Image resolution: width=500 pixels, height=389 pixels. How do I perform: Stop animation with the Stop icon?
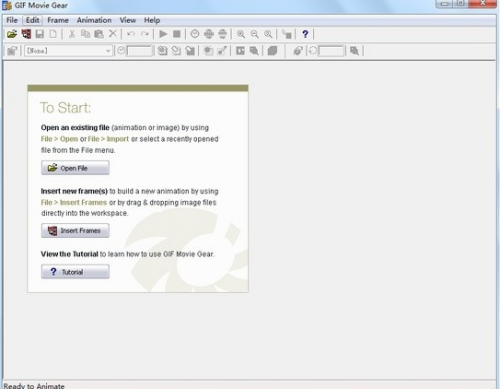pos(177,34)
